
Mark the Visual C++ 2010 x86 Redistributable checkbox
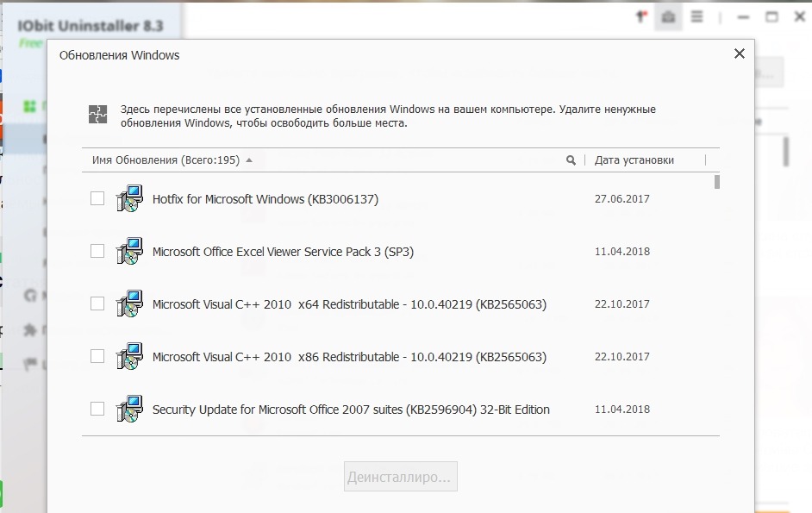click(97, 356)
